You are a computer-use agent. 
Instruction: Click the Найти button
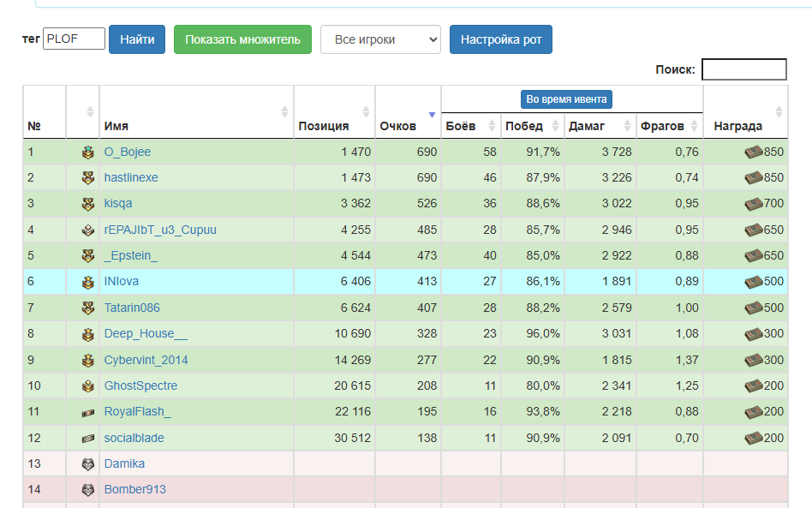(x=137, y=39)
